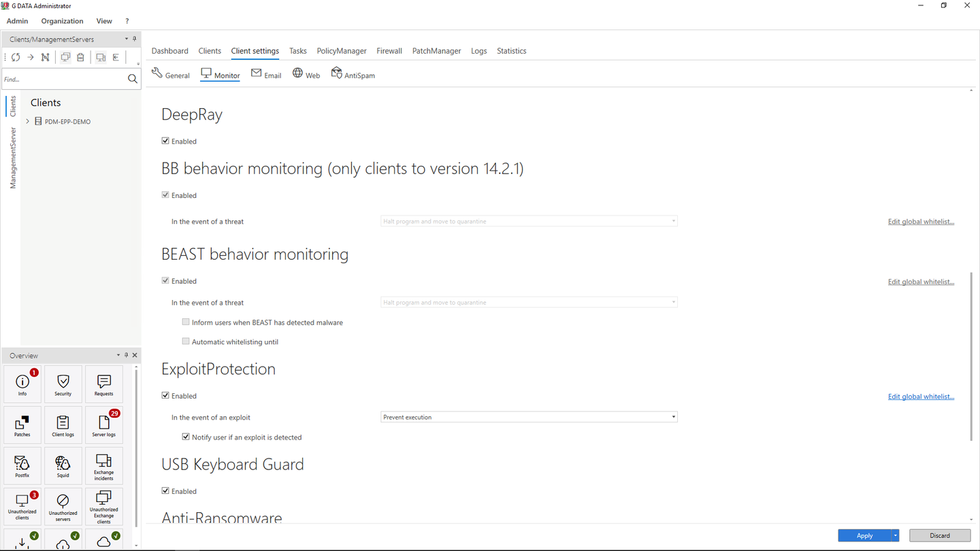
Task: Click into the Find search field
Action: tap(64, 79)
